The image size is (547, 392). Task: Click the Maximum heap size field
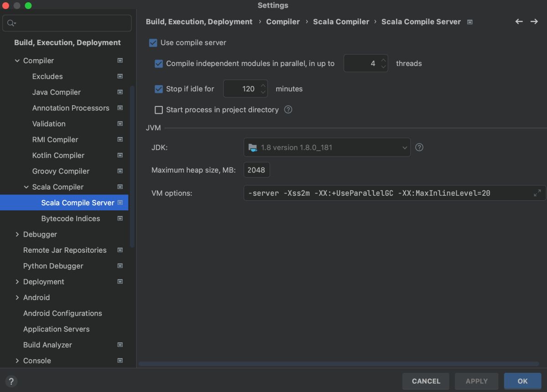tap(257, 170)
